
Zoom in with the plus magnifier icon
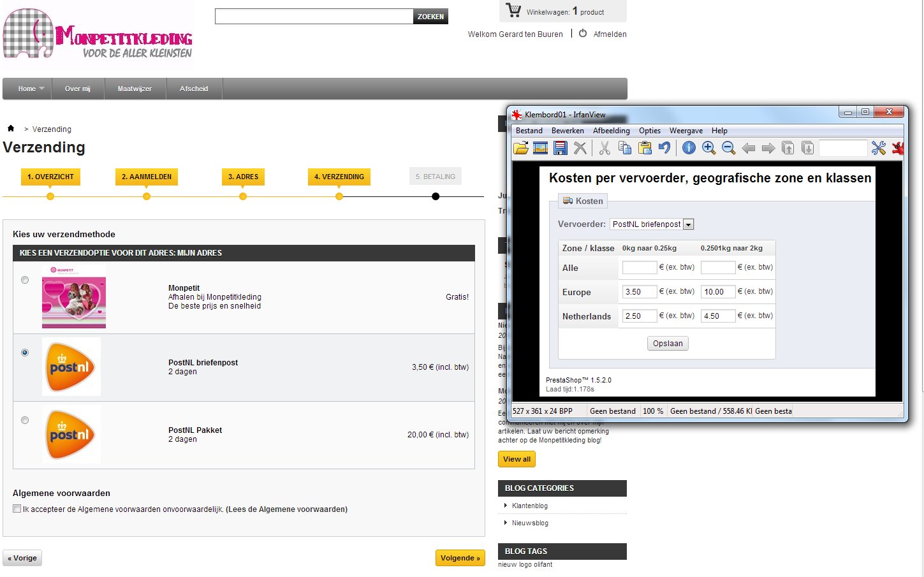click(x=708, y=148)
